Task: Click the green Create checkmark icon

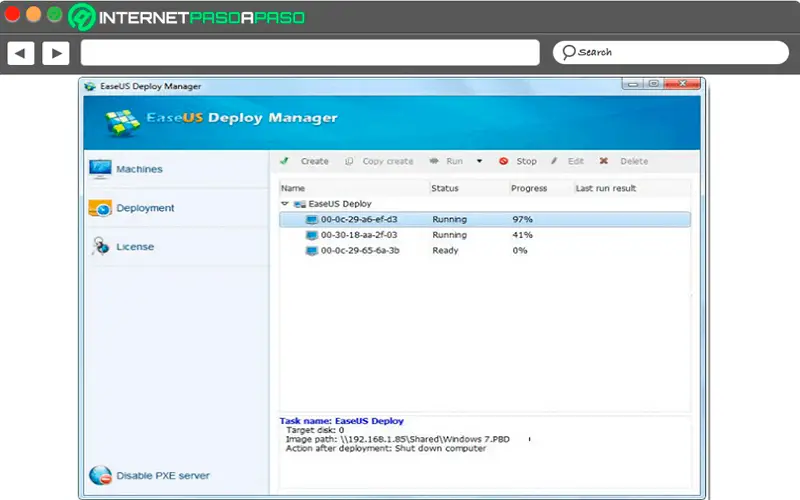Action: 284,161
